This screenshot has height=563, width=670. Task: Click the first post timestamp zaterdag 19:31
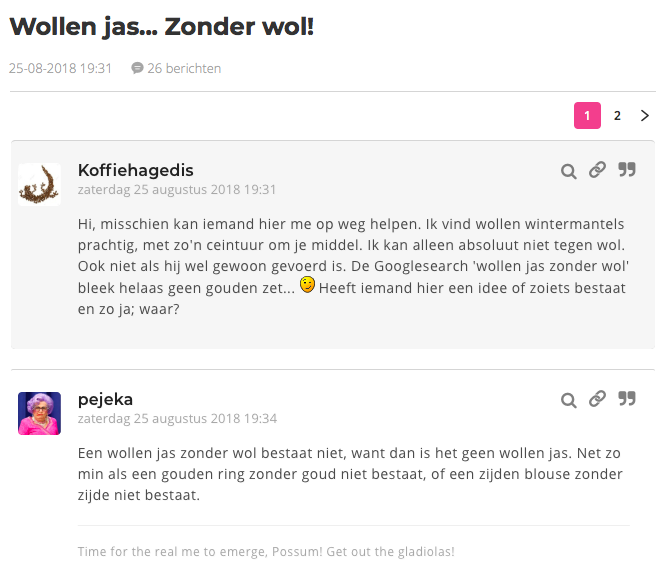[177, 189]
